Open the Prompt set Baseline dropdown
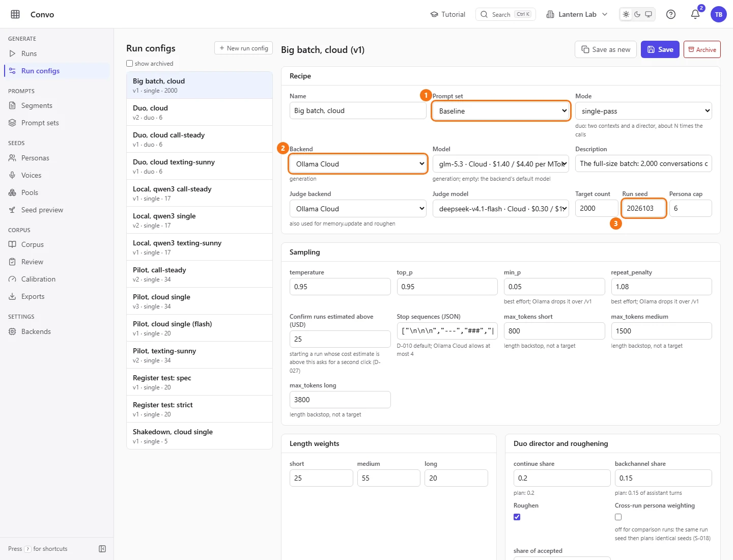This screenshot has width=733, height=560. (501, 111)
